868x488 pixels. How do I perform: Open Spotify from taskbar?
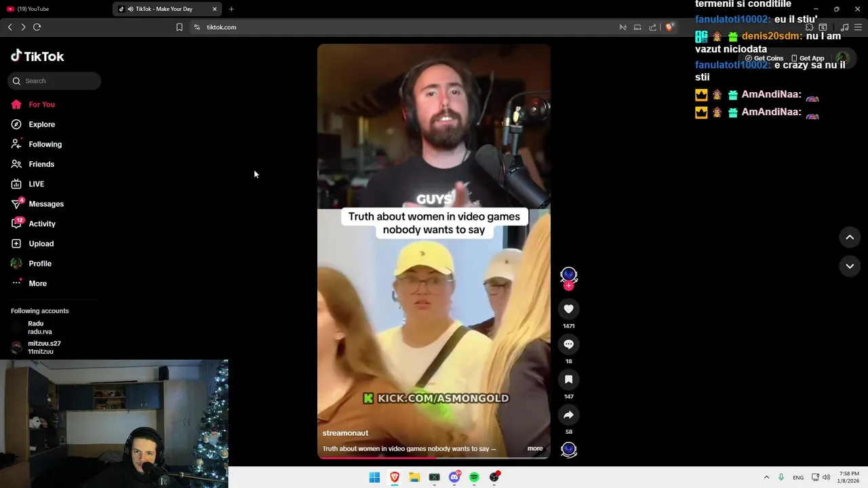point(474,477)
